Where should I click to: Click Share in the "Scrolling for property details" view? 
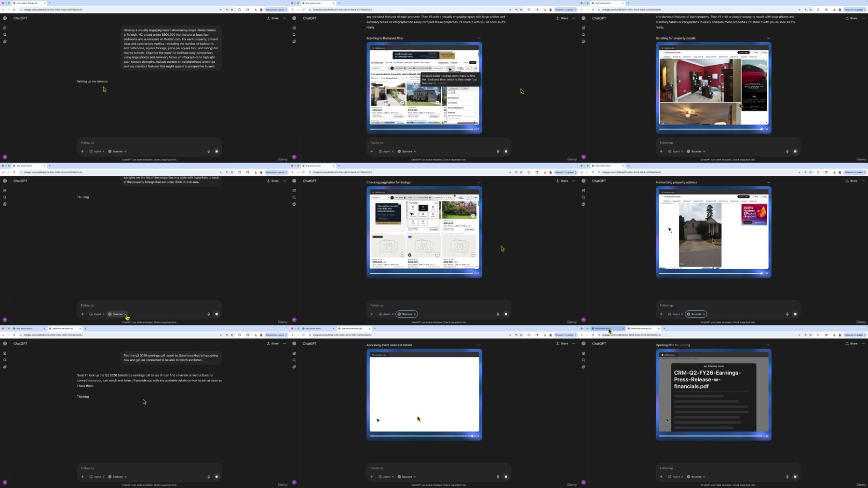(852, 18)
